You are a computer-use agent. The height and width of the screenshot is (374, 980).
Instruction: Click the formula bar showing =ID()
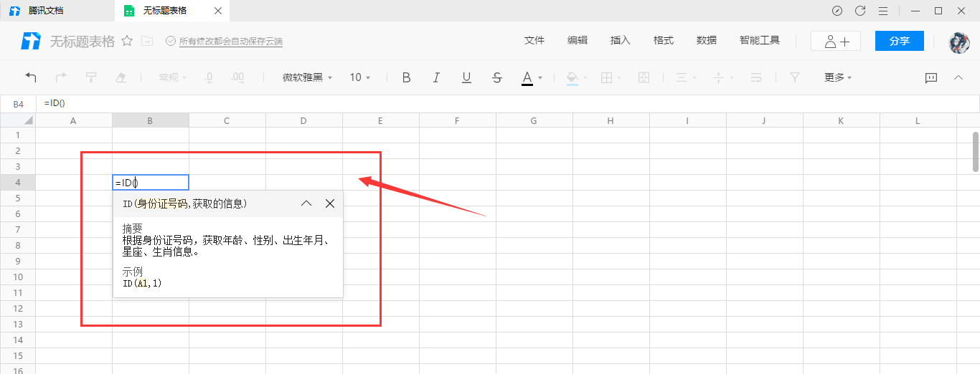(x=509, y=104)
